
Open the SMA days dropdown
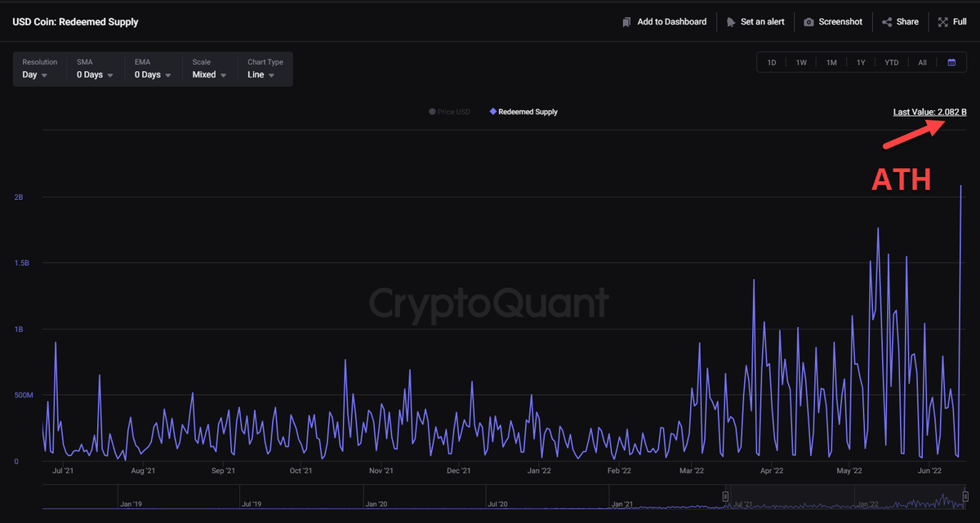tap(94, 73)
